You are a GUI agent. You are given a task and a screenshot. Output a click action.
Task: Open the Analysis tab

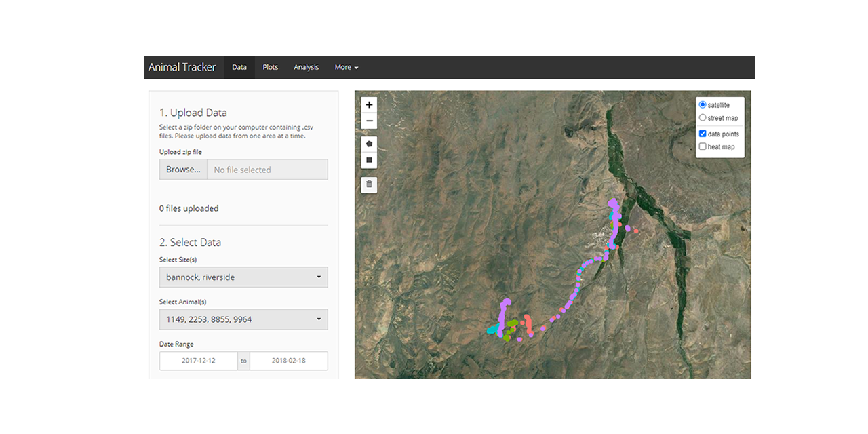(x=306, y=67)
